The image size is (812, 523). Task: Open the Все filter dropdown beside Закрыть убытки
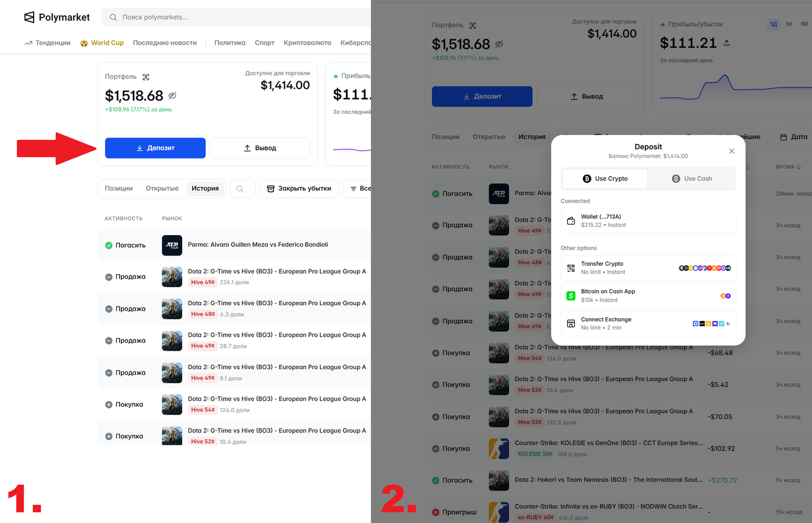358,189
